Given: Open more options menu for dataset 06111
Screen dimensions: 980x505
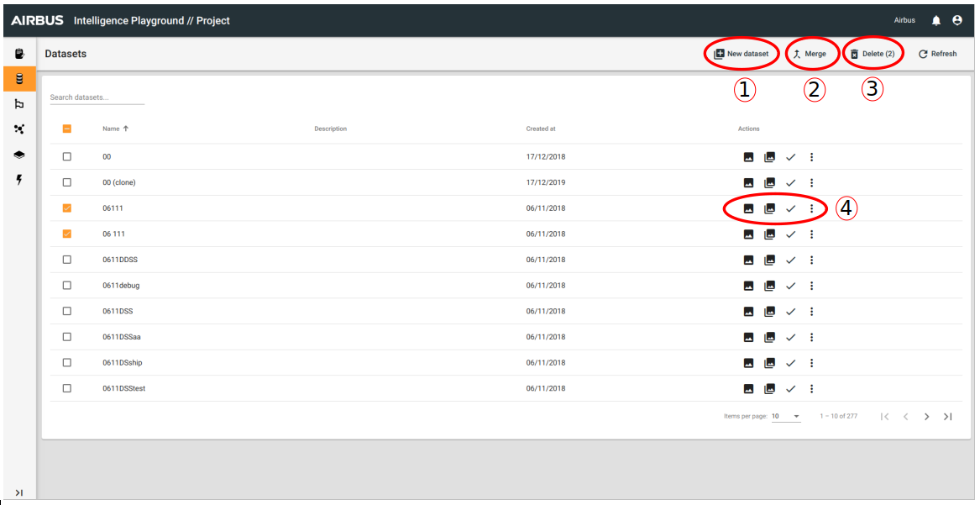Looking at the screenshot, I should (811, 208).
